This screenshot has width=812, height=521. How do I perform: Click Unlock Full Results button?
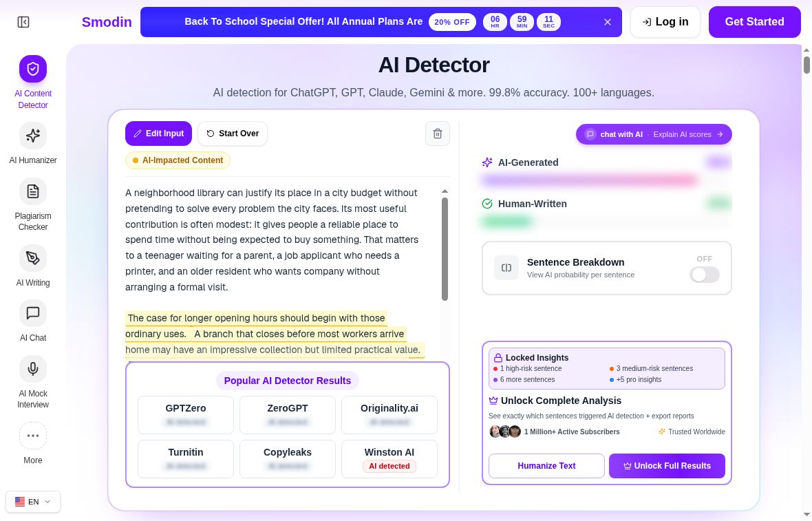point(667,465)
